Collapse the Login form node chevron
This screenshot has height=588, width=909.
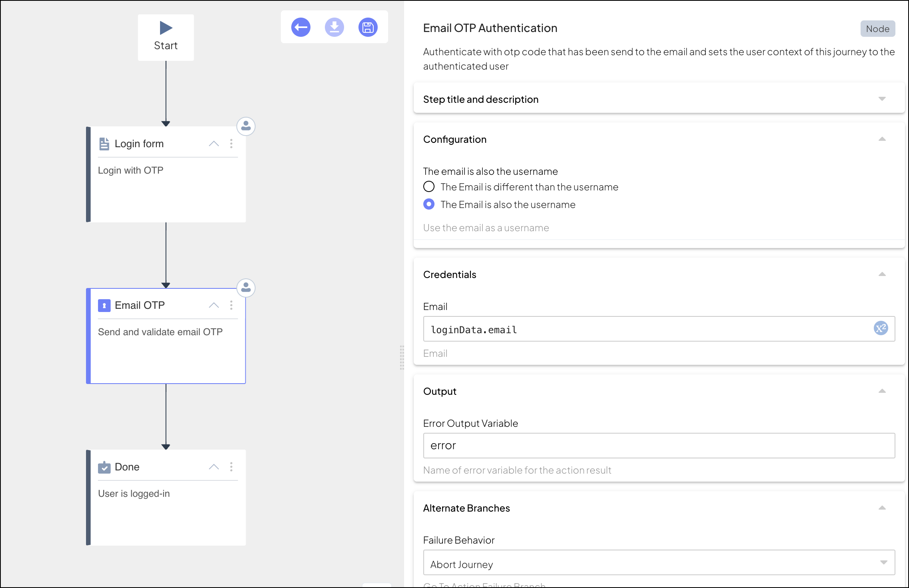point(214,144)
